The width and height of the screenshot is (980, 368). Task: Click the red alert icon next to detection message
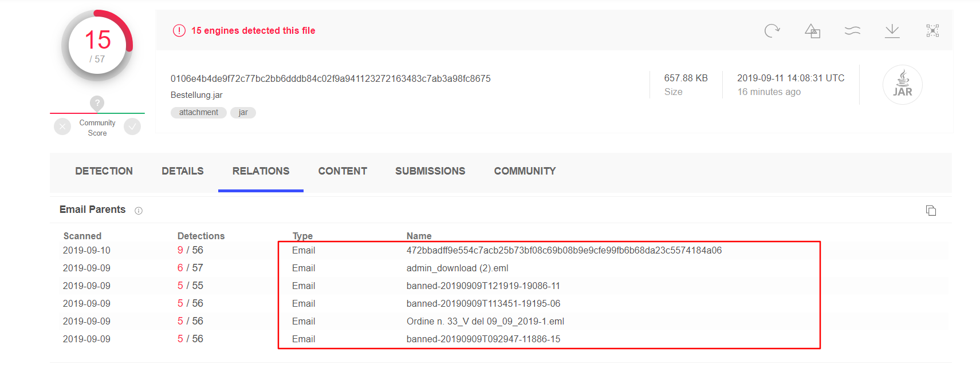[179, 30]
